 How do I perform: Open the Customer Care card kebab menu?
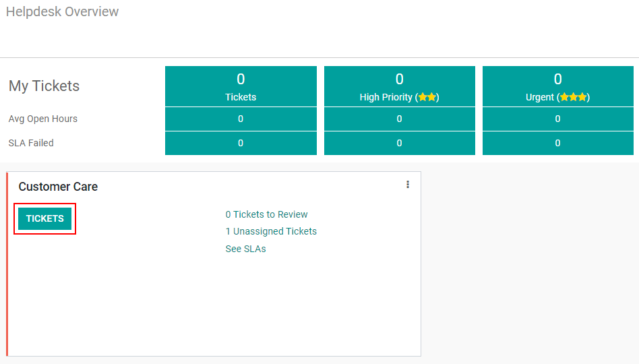(408, 185)
